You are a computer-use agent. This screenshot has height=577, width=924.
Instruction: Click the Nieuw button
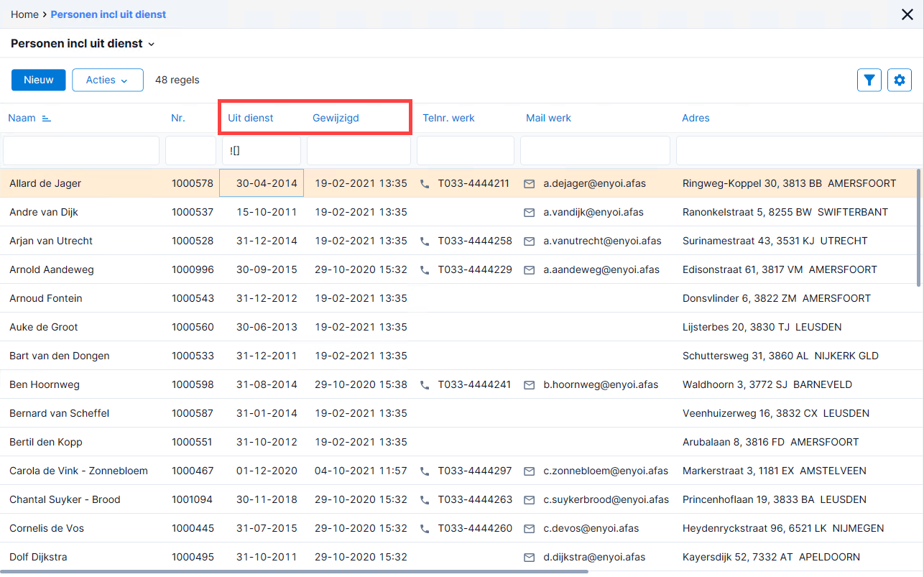[39, 80]
